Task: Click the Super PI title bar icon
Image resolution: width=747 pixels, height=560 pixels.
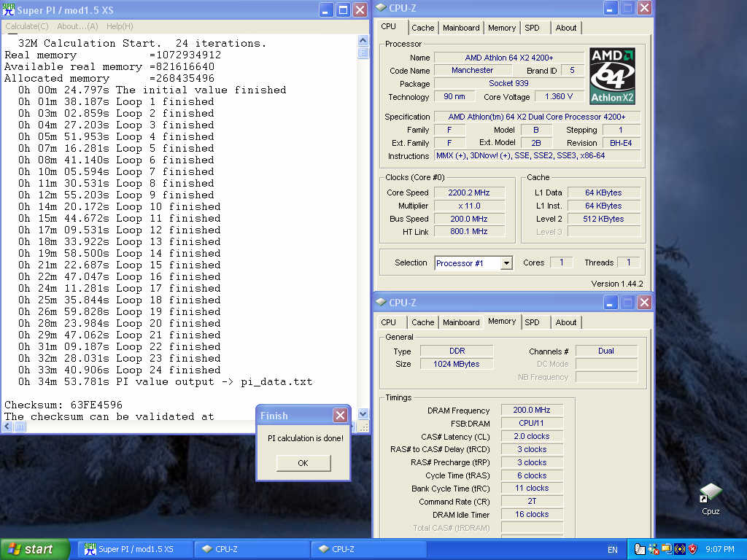Action: (9, 10)
